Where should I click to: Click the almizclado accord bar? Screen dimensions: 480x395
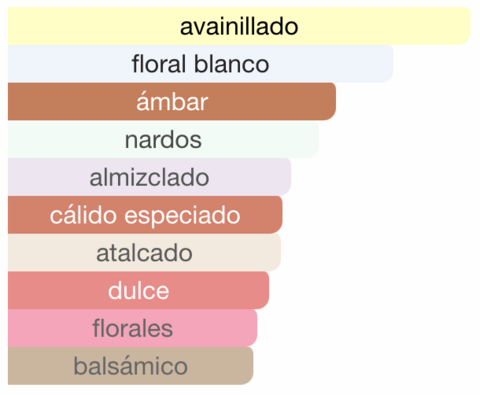[x=149, y=177]
